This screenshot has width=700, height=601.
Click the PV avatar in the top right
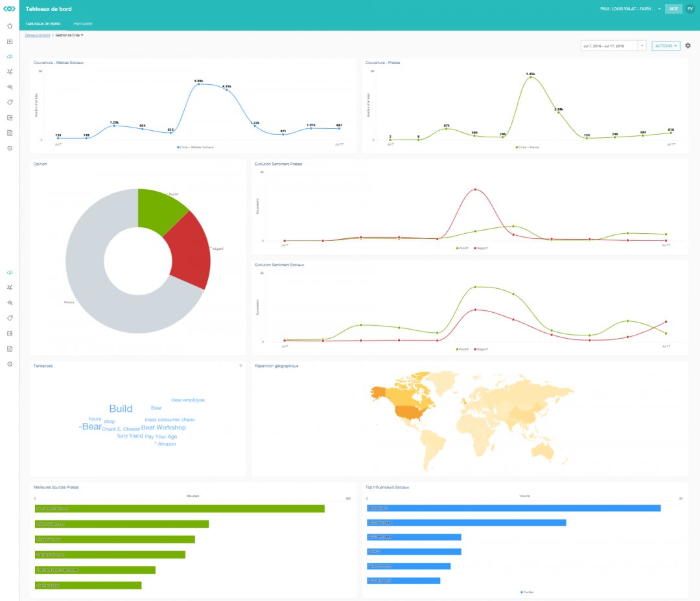691,8
